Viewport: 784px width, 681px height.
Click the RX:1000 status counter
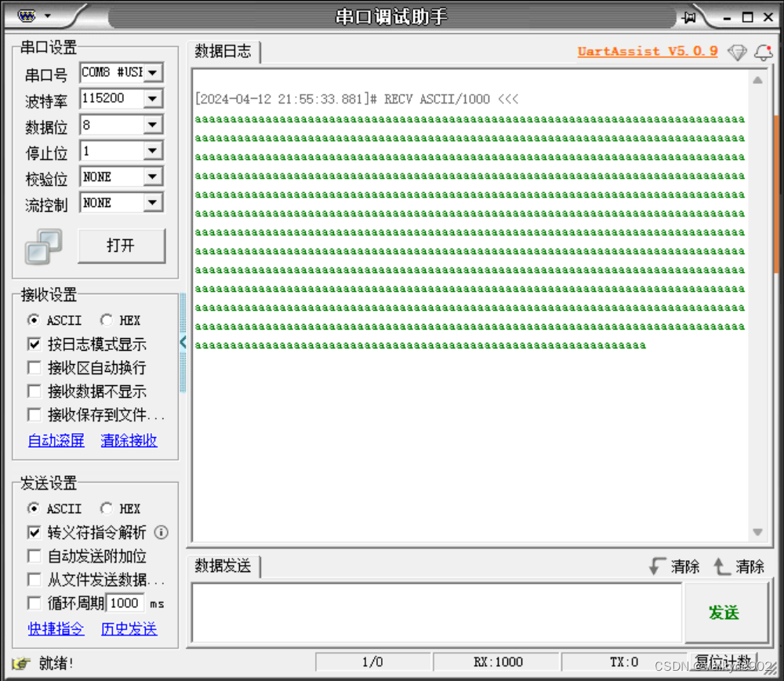pyautogui.click(x=498, y=662)
